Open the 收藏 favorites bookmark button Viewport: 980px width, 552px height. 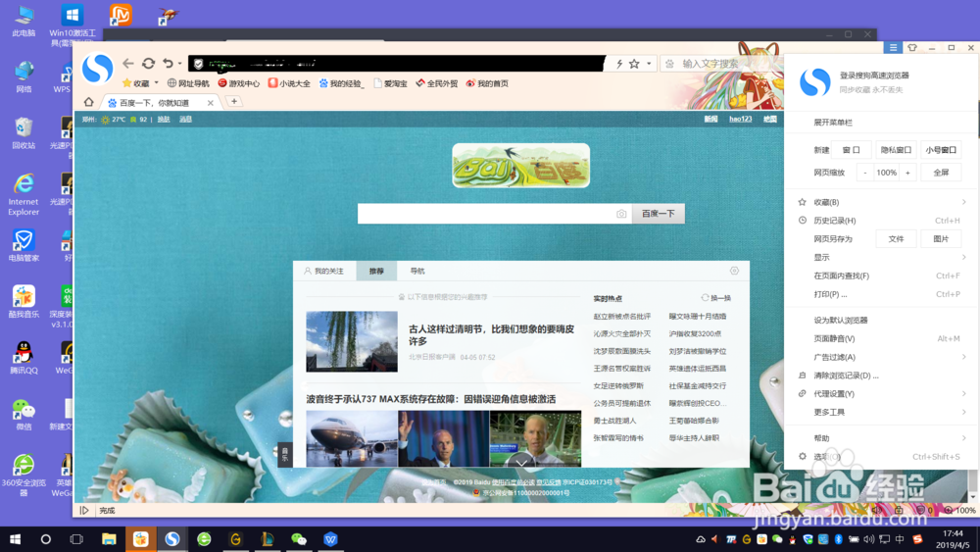click(136, 83)
